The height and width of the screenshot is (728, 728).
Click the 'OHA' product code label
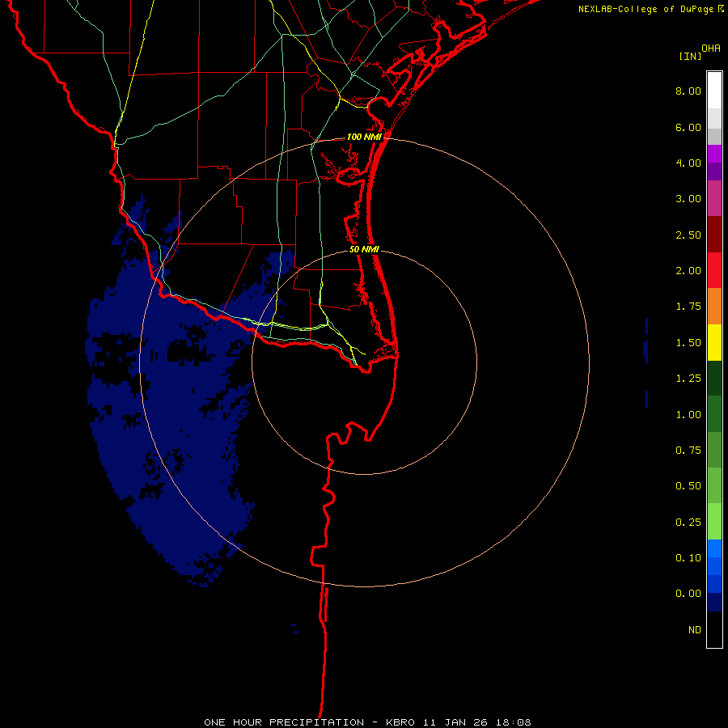tap(711, 49)
